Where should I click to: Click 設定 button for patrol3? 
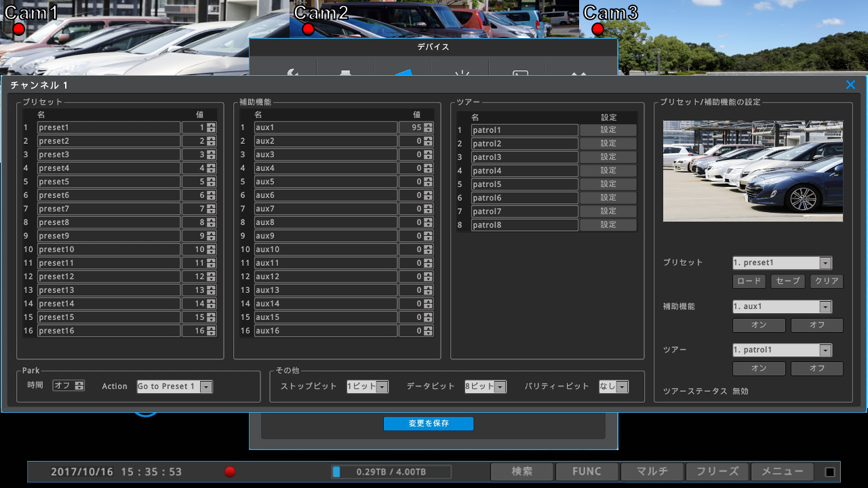pyautogui.click(x=608, y=157)
